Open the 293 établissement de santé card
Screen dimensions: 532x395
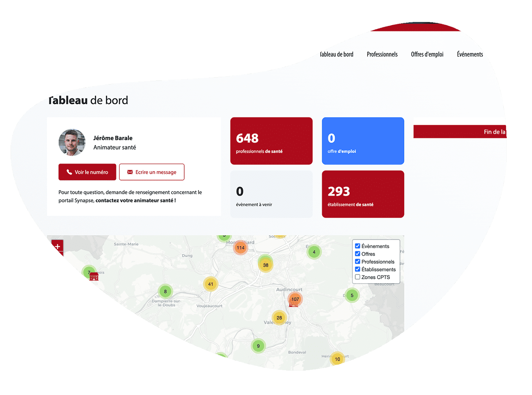tap(363, 194)
